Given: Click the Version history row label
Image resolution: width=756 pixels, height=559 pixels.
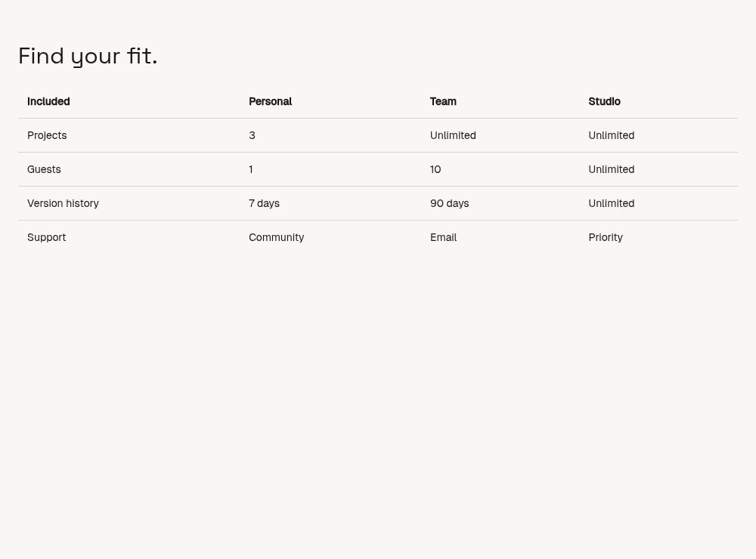Looking at the screenshot, I should click(63, 203).
